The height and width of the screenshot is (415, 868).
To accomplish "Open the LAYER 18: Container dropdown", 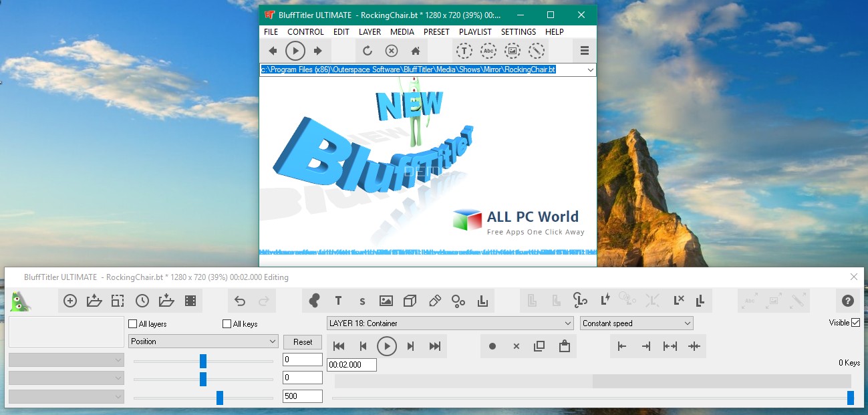I will 450,323.
